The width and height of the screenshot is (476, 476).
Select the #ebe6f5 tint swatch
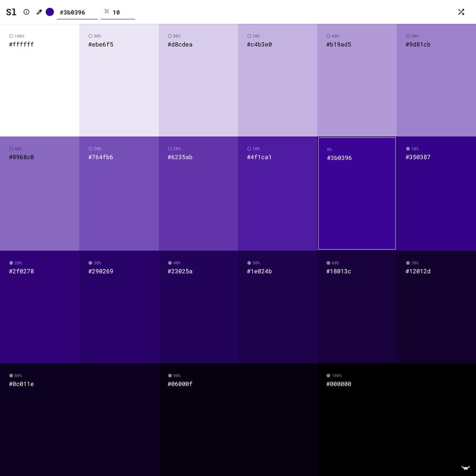[119, 80]
